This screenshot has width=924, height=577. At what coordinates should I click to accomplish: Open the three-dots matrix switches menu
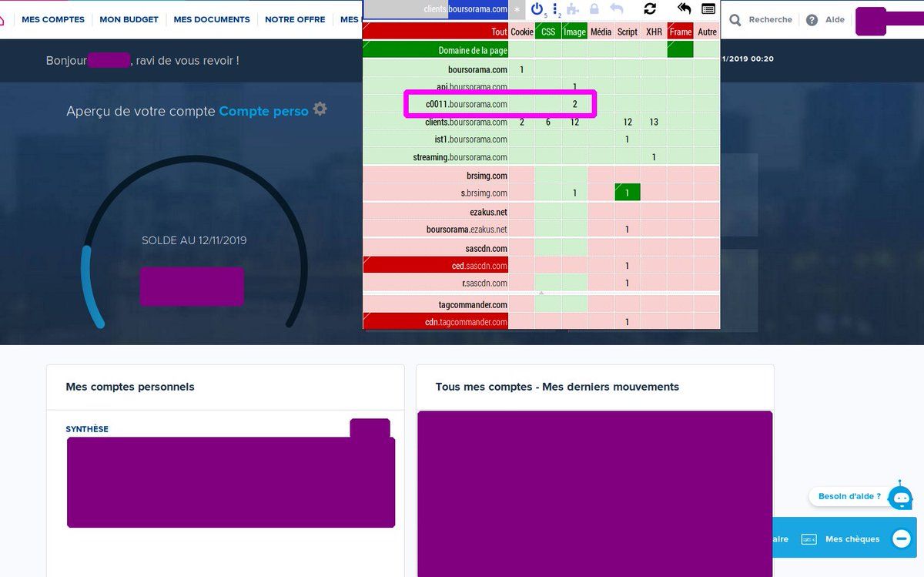pos(555,9)
